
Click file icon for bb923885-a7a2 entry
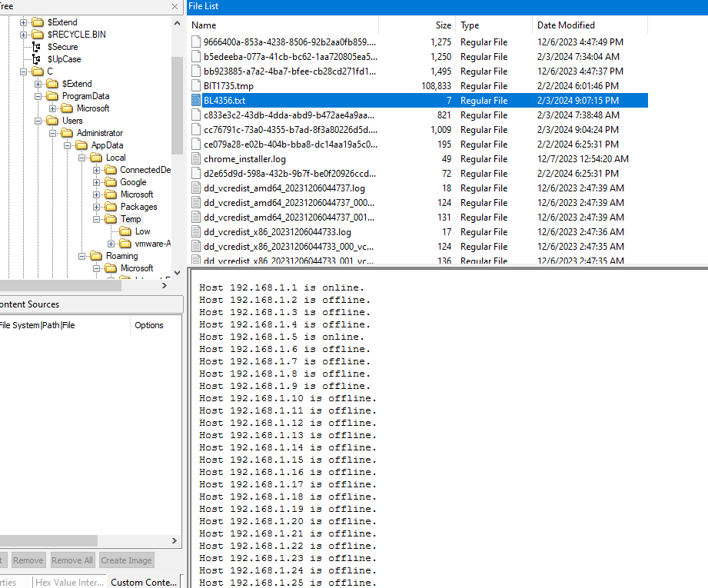tap(196, 71)
